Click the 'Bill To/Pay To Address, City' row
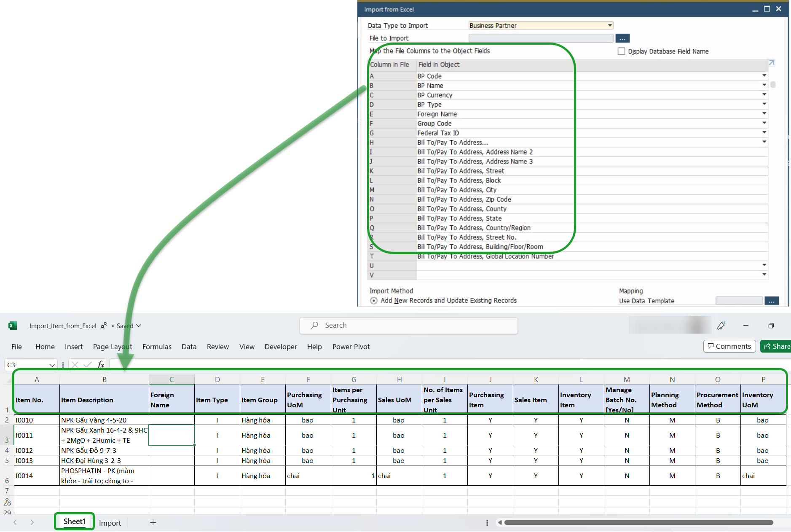791x532 pixels. point(568,190)
